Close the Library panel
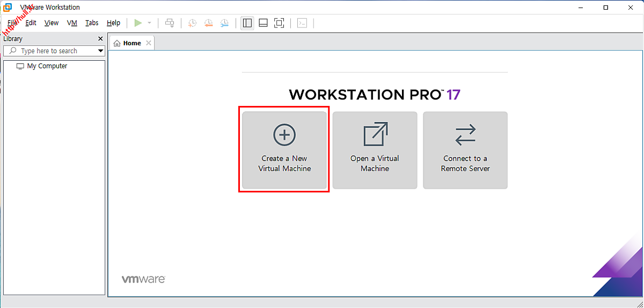This screenshot has width=644, height=308. click(x=100, y=39)
